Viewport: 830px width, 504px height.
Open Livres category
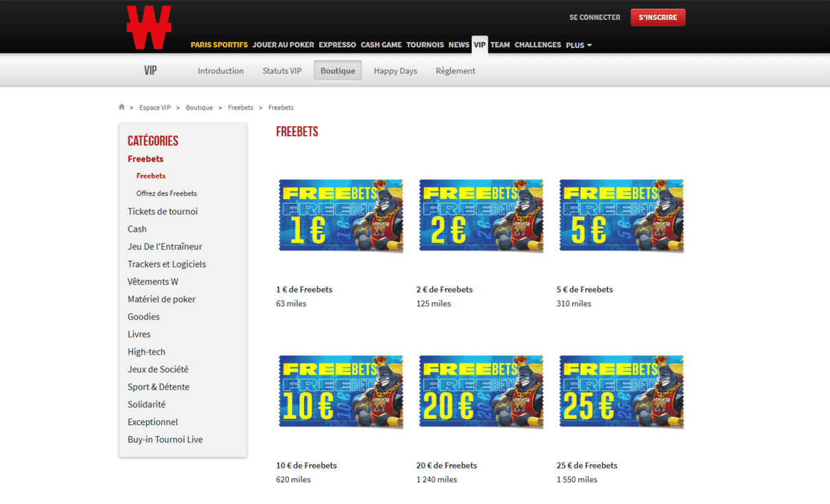tap(139, 334)
